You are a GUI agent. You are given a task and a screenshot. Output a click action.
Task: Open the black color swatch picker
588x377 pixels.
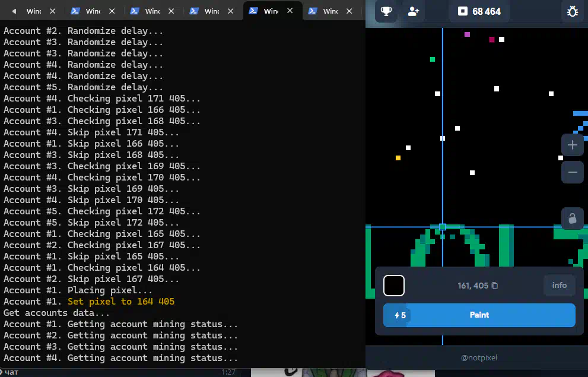pyautogui.click(x=394, y=286)
